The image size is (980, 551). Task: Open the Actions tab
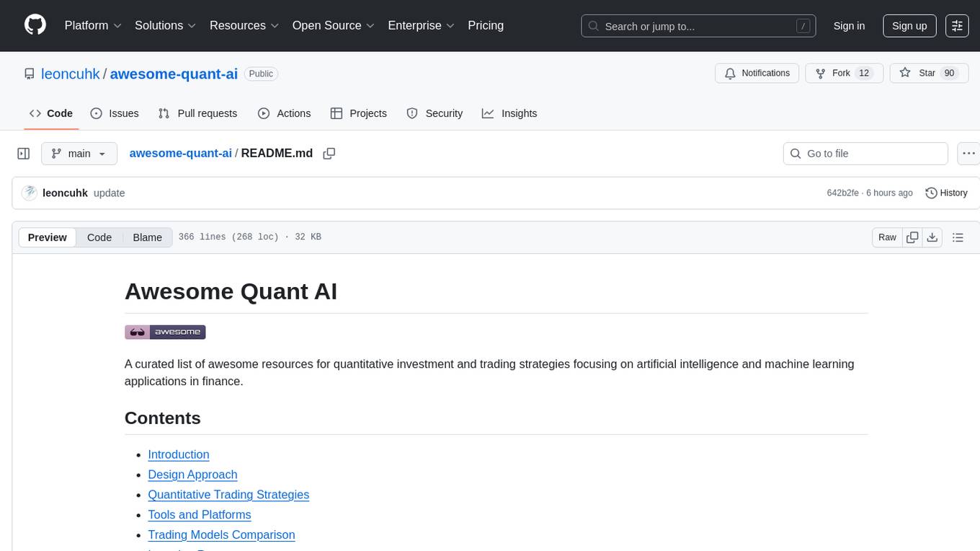(284, 113)
